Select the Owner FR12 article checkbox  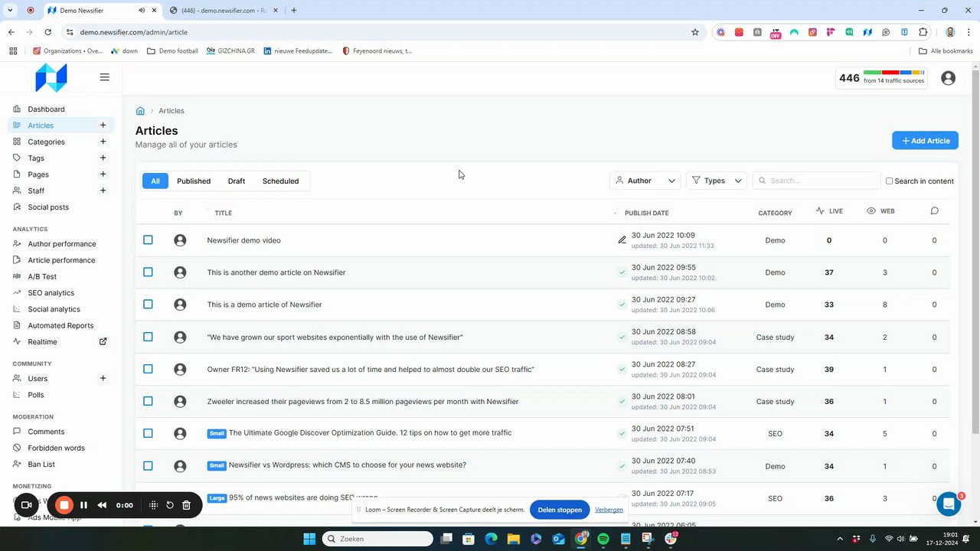tap(149, 369)
